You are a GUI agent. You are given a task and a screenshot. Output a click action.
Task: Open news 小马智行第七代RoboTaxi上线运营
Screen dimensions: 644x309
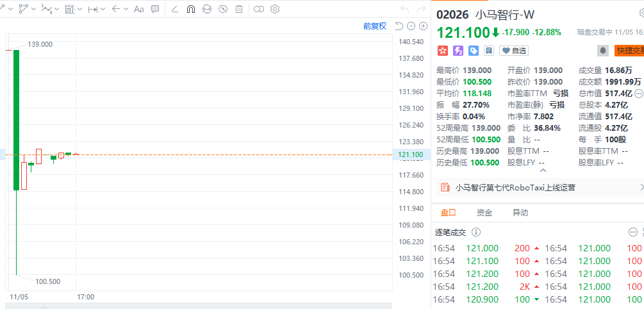tap(515, 188)
